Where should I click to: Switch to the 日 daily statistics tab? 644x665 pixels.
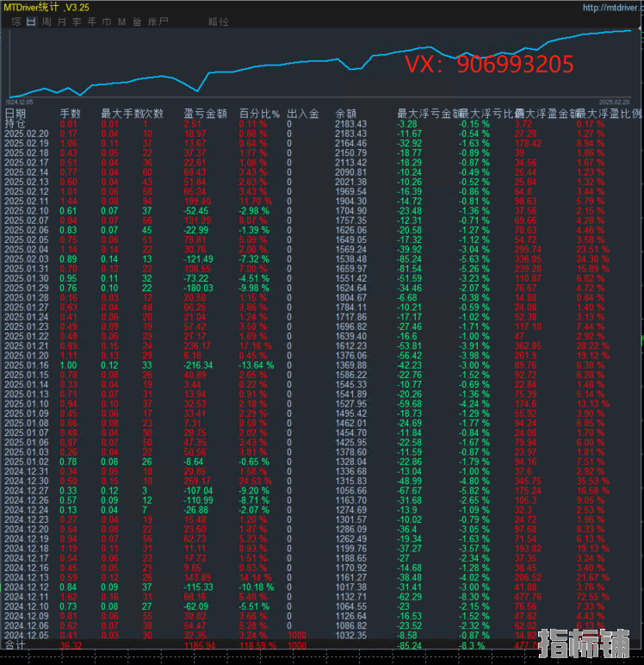[31, 21]
